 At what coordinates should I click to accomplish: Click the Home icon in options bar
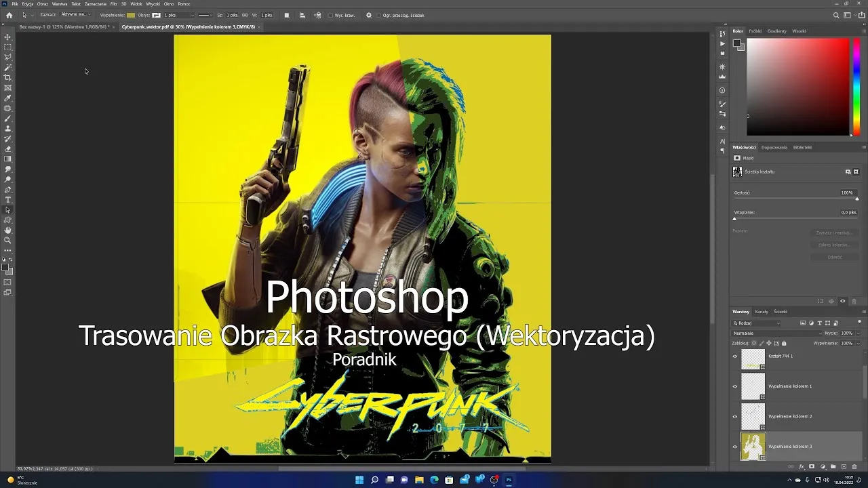pyautogui.click(x=9, y=15)
